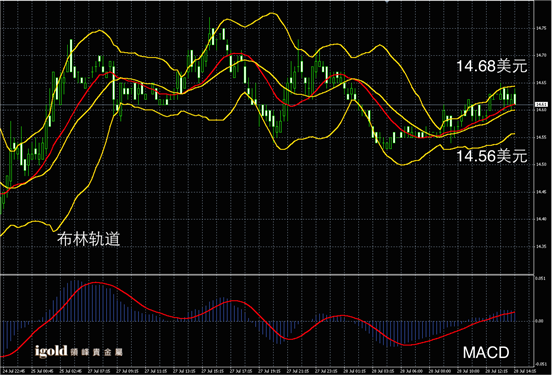The width and height of the screenshot is (552, 375).
Task: Click the 0.051 MACD scale label
Action: click(x=540, y=279)
